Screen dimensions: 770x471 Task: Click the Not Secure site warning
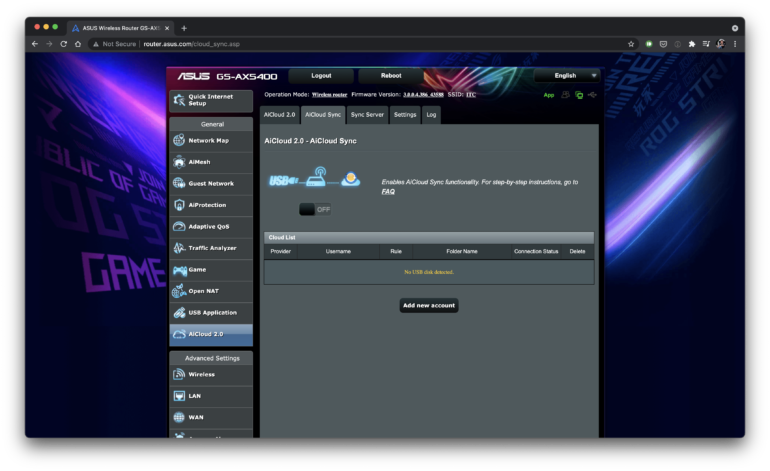[x=115, y=44]
